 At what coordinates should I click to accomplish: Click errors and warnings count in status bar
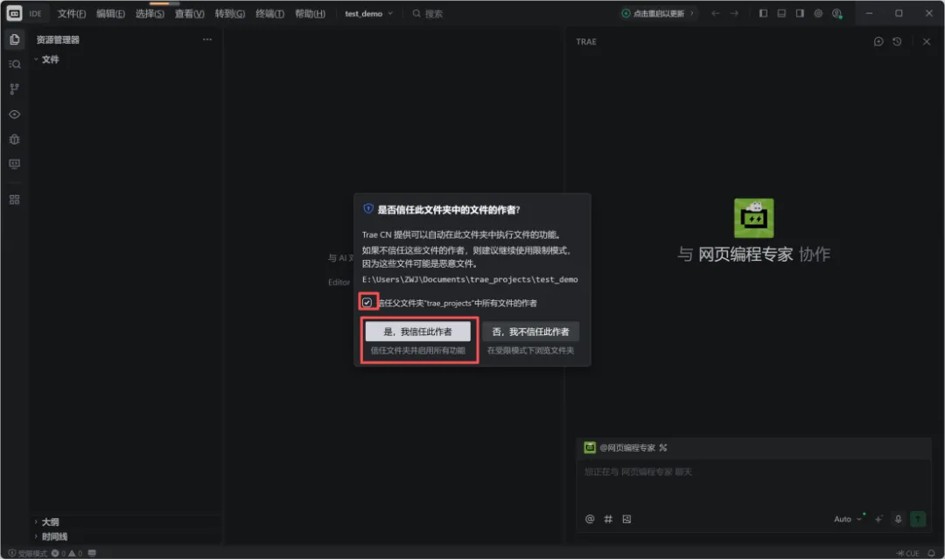pyautogui.click(x=66, y=553)
